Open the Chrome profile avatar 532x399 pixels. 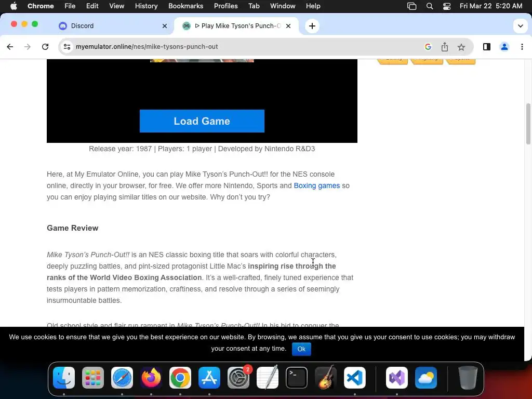pos(504,47)
